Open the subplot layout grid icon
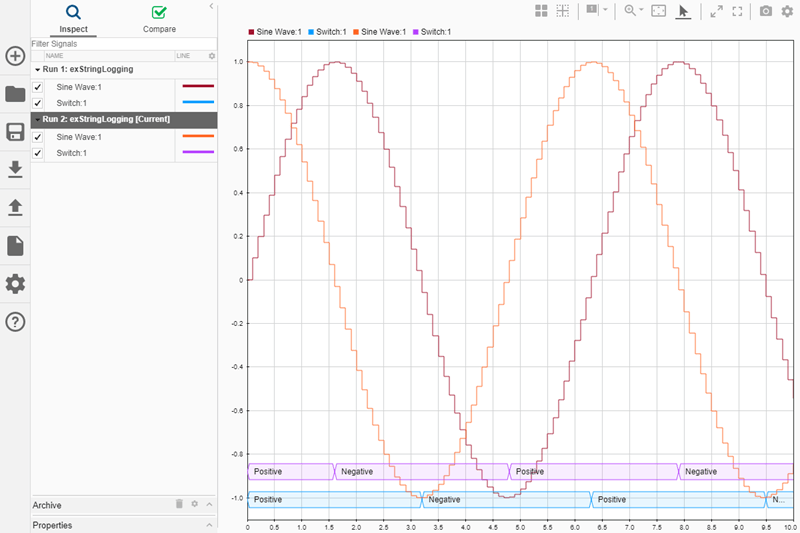This screenshot has width=800, height=533. pos(541,11)
